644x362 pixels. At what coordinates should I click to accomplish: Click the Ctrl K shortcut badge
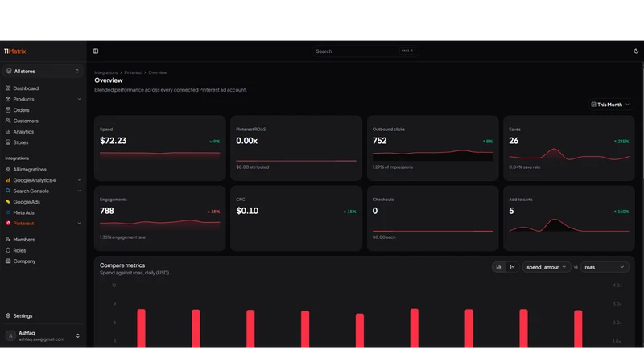point(407,51)
